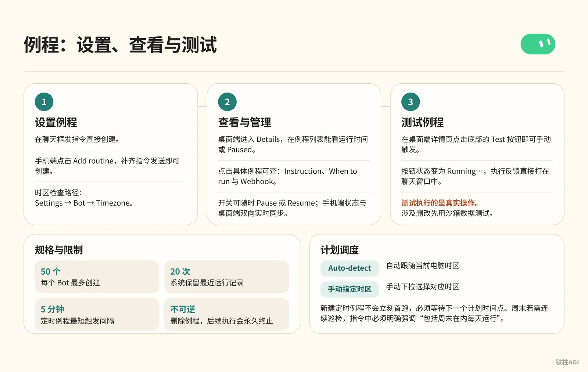The height and width of the screenshot is (372, 588).
Task: Click the text 在聊天框发指令直接创建
Action: tap(77, 140)
